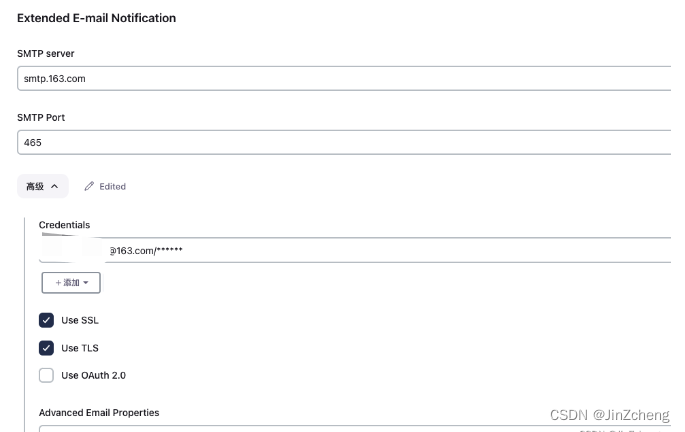
Task: Enable the Use OAuth 2.0 checkbox
Action: click(x=46, y=376)
